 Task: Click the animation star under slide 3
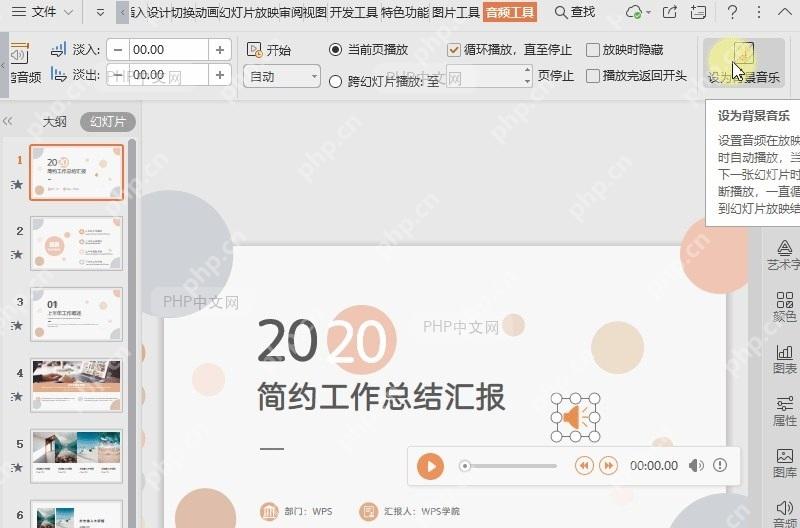click(x=17, y=325)
